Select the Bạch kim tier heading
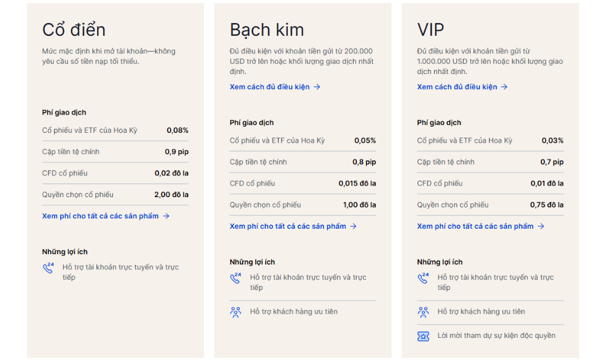607x364 pixels. (x=266, y=30)
